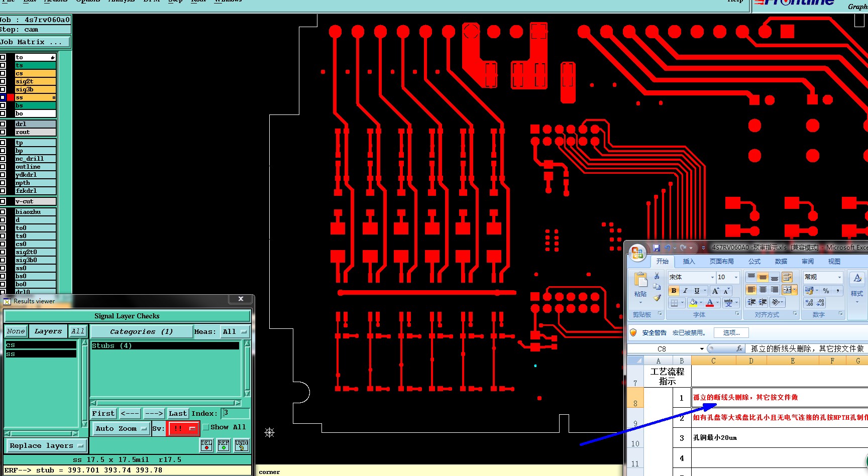Click the ss layer red color box
The width and height of the screenshot is (868, 476).
point(11,97)
